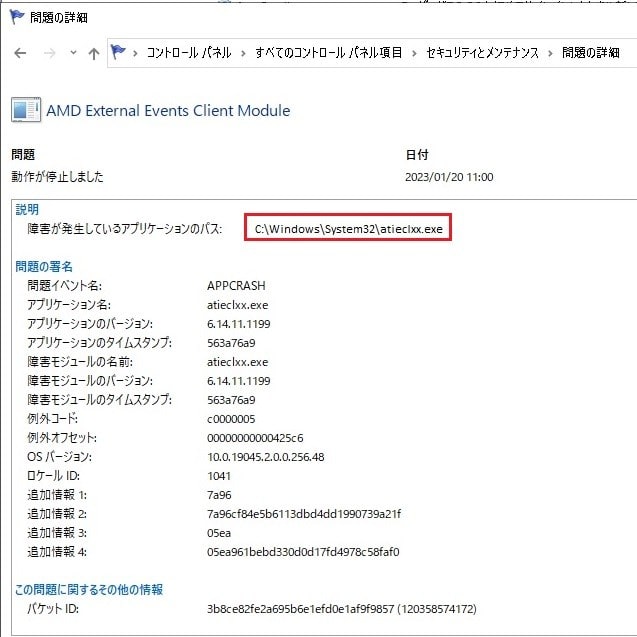Screen dimensions: 637x637
Task: Open すべてのコントロール パネル項目 breadcrumb
Action: (x=329, y=52)
